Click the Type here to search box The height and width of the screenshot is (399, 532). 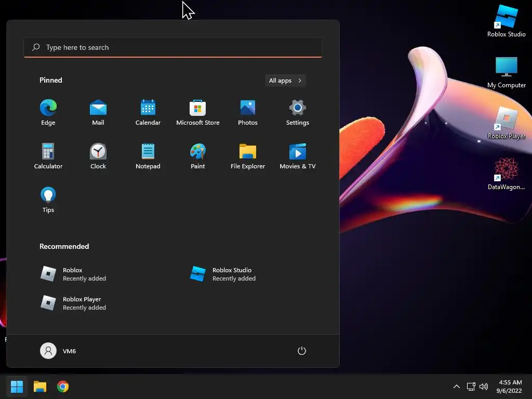(x=173, y=47)
